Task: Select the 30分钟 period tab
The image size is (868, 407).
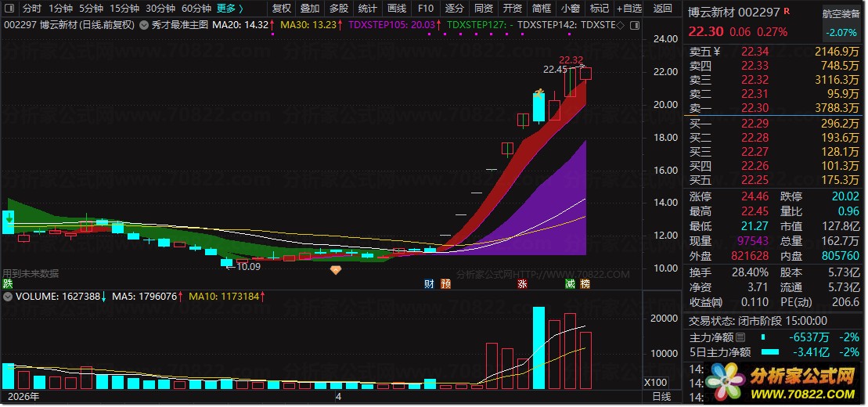Action: (160, 9)
